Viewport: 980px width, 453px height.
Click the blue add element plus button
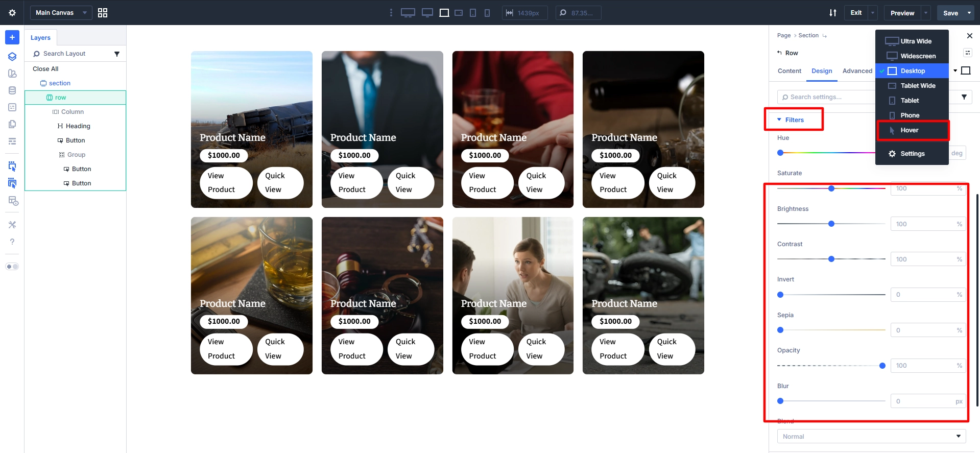tap(12, 37)
